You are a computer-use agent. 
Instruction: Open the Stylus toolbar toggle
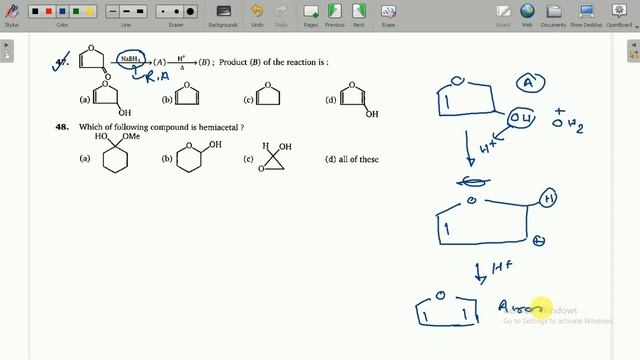11,14
